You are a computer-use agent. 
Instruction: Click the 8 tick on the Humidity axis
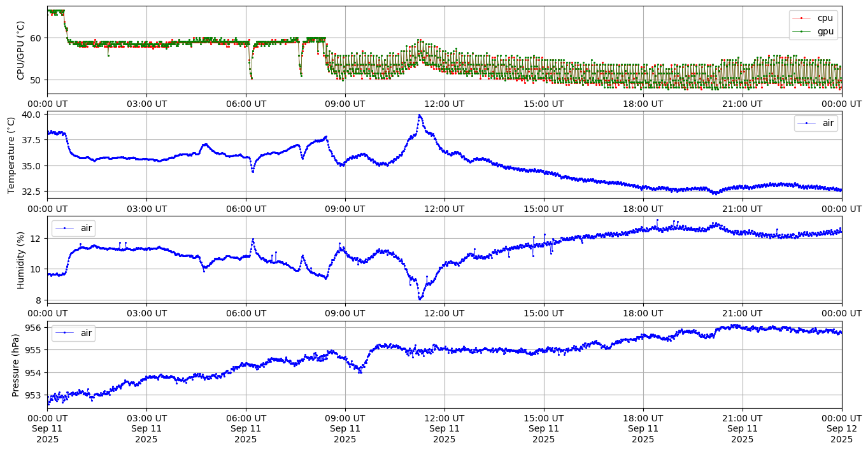38,300
